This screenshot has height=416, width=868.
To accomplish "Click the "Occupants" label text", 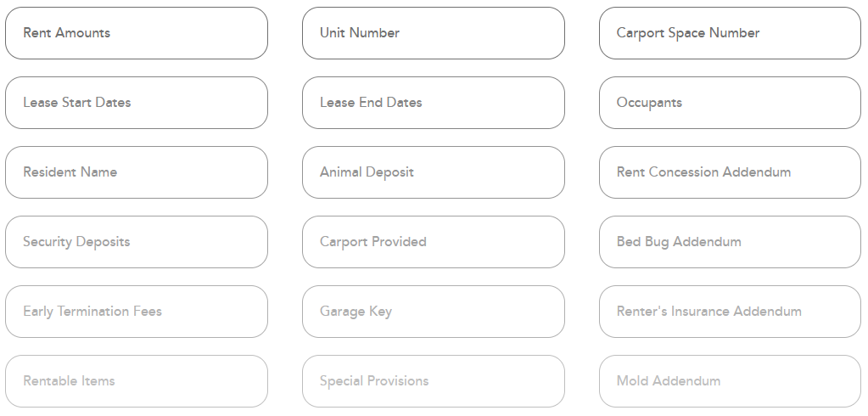I will pyautogui.click(x=649, y=103).
